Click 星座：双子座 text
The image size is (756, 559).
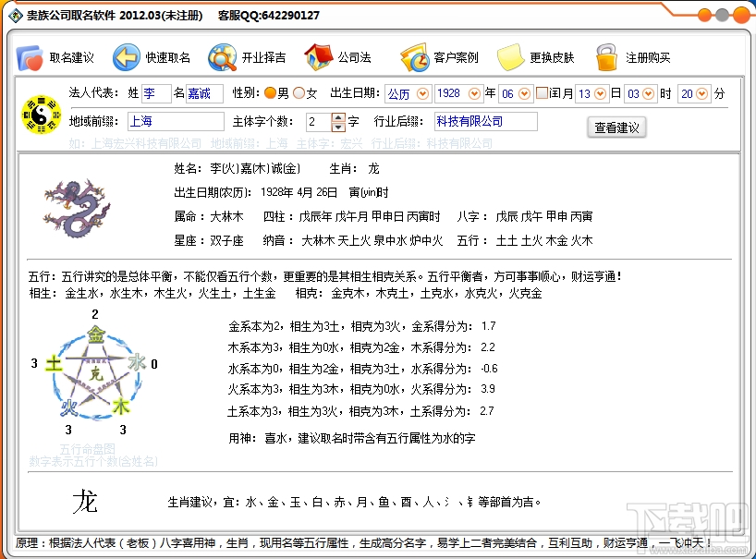pyautogui.click(x=209, y=240)
